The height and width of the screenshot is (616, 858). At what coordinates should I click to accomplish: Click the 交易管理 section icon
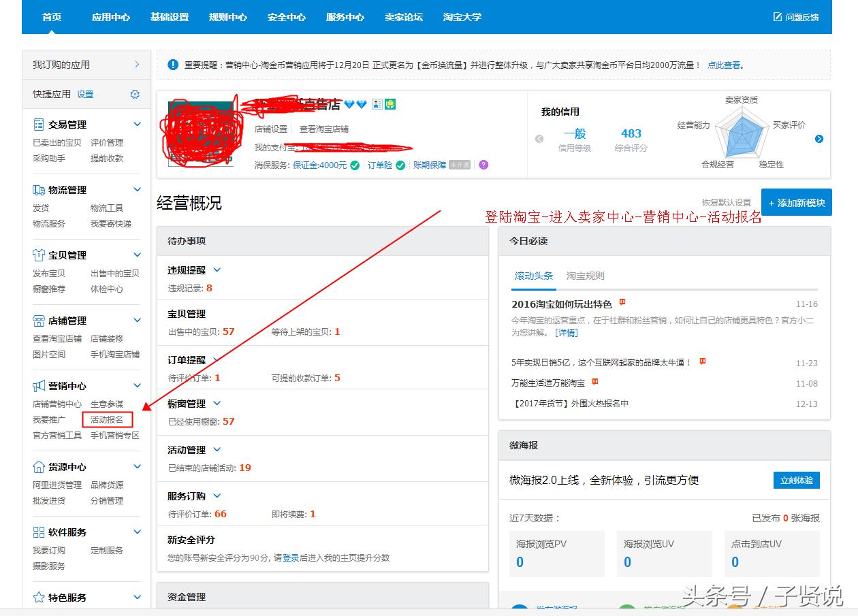coord(39,125)
